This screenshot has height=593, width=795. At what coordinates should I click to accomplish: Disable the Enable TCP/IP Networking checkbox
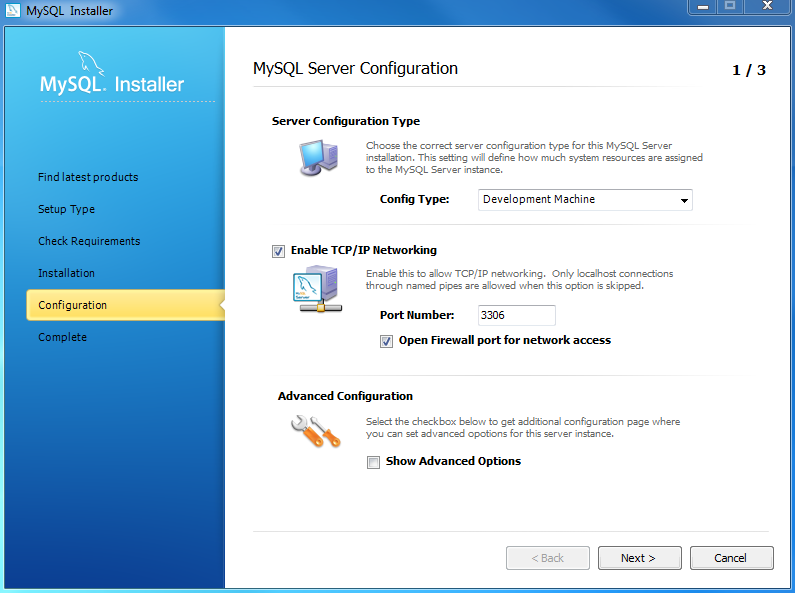pos(278,251)
